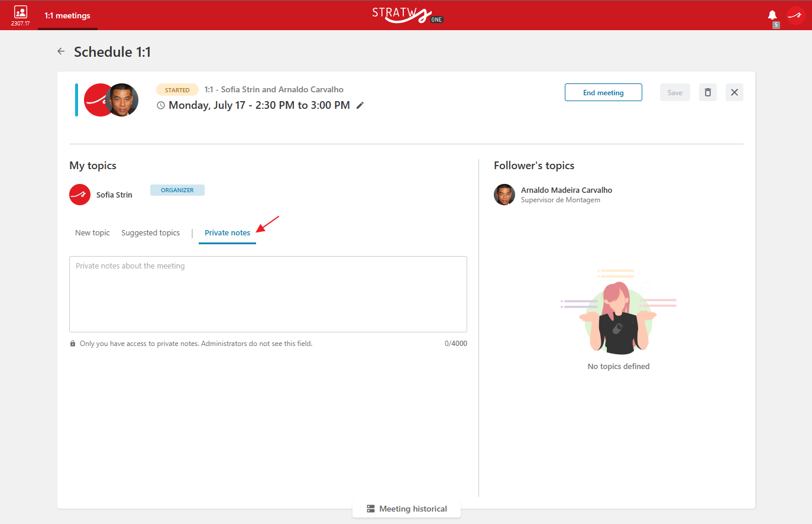Image resolution: width=812 pixels, height=524 pixels.
Task: Focus the private notes text area
Action: 268,294
